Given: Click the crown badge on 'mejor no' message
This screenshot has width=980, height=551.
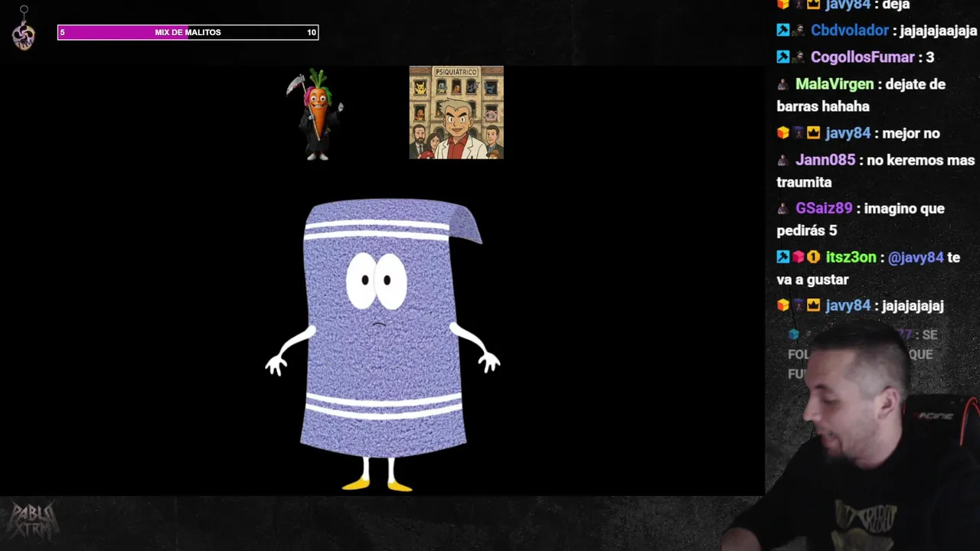Looking at the screenshot, I should pos(813,133).
